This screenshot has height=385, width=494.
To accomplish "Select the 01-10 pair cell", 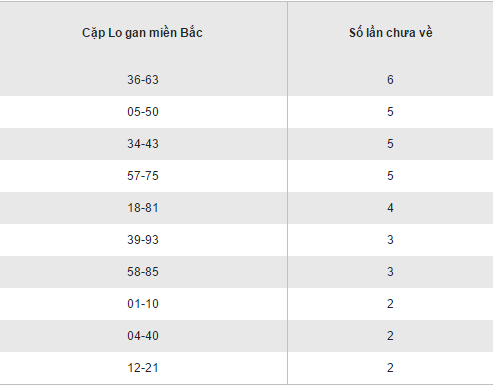I will [143, 304].
